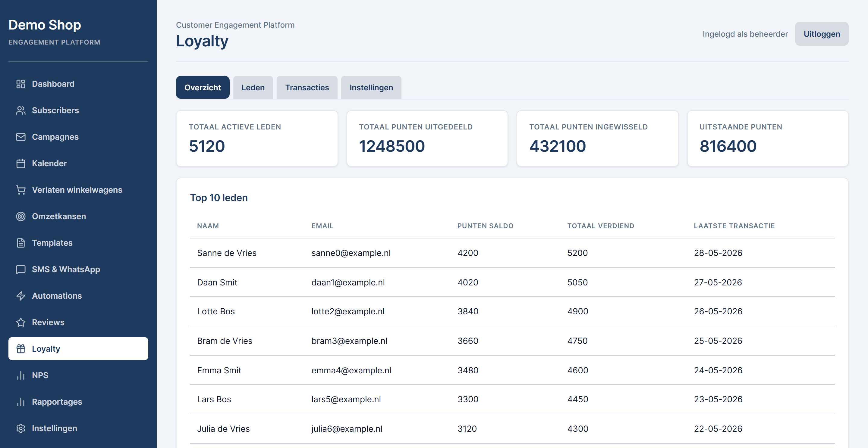Open NPS in the sidebar
The width and height of the screenshot is (868, 448).
[x=78, y=375]
